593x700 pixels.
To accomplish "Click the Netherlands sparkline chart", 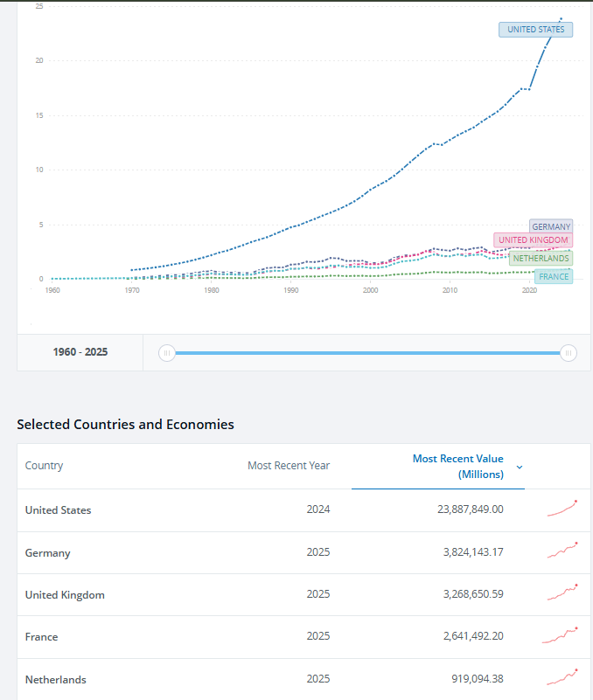I will pos(562,677).
